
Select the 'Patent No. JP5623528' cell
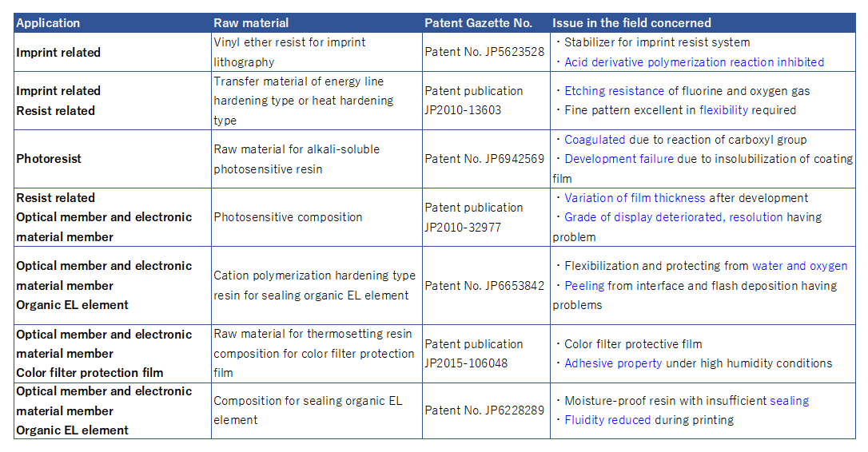pos(486,52)
